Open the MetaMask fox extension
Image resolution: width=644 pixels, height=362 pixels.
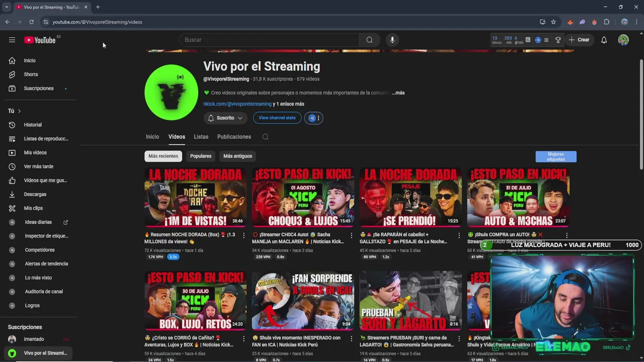570,22
